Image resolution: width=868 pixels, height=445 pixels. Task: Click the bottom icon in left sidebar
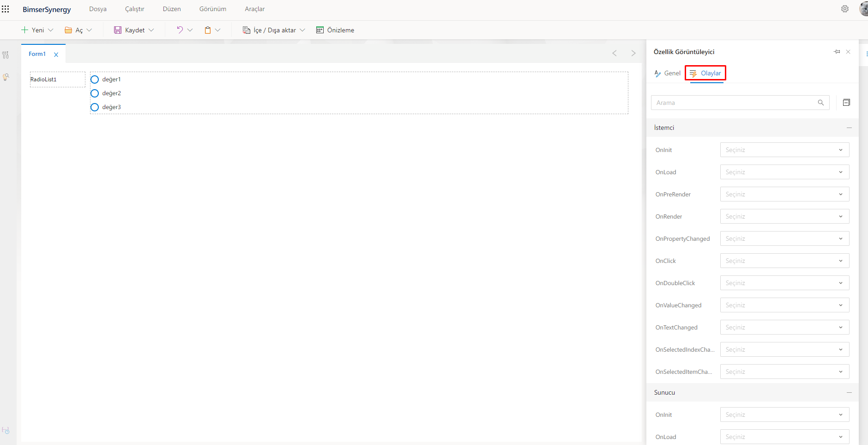coord(6,430)
